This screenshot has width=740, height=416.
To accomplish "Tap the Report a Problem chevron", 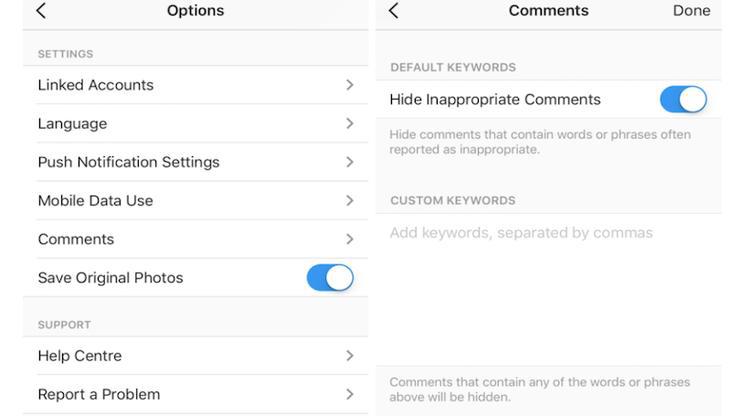I will [x=349, y=394].
